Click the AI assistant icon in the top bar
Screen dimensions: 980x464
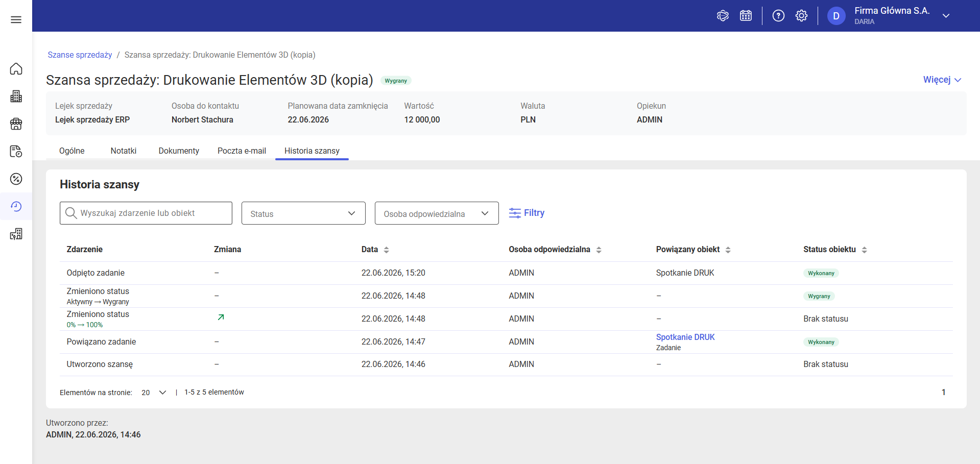(723, 16)
